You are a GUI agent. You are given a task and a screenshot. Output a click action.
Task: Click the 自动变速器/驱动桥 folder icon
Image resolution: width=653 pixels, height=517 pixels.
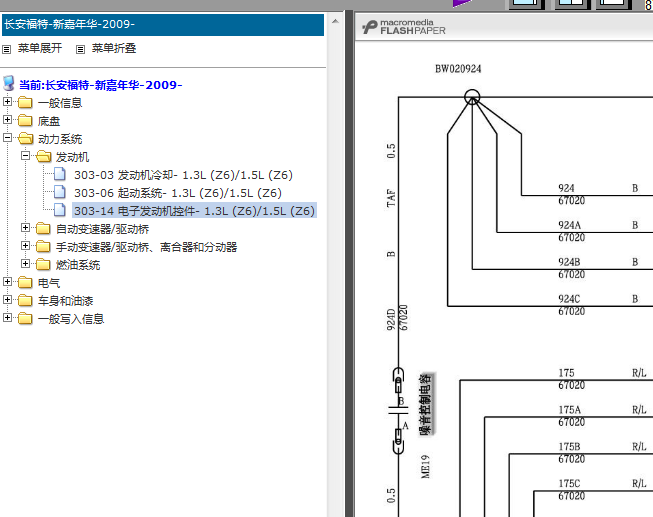click(x=43, y=228)
